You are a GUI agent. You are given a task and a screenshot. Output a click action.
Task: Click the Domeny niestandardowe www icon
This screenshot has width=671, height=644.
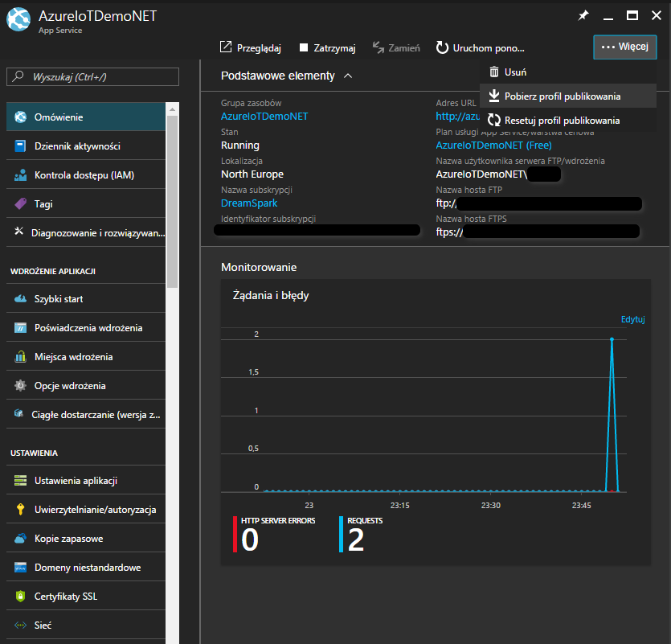coord(21,568)
